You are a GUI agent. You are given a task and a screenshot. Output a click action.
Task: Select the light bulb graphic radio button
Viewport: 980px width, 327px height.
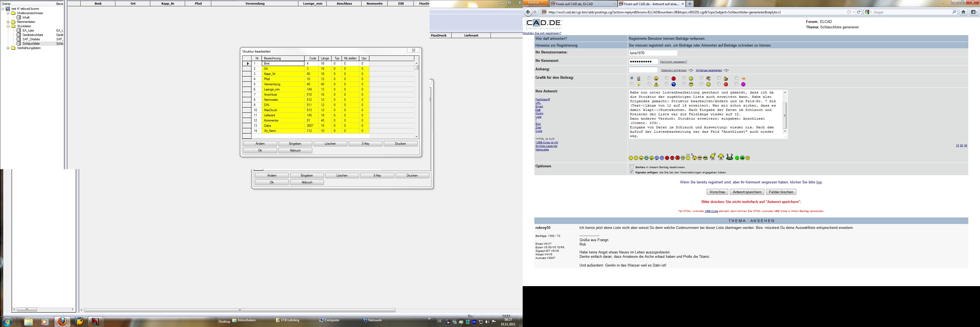pos(632,84)
